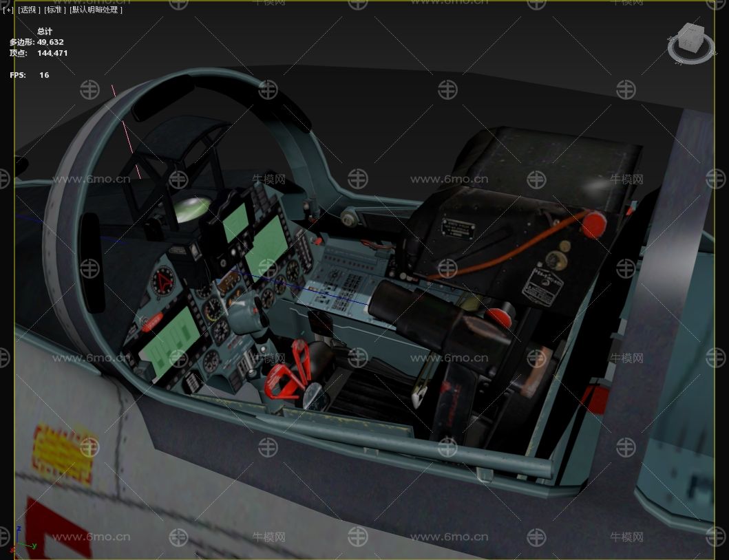Click the 总计 statistics header

(45, 31)
